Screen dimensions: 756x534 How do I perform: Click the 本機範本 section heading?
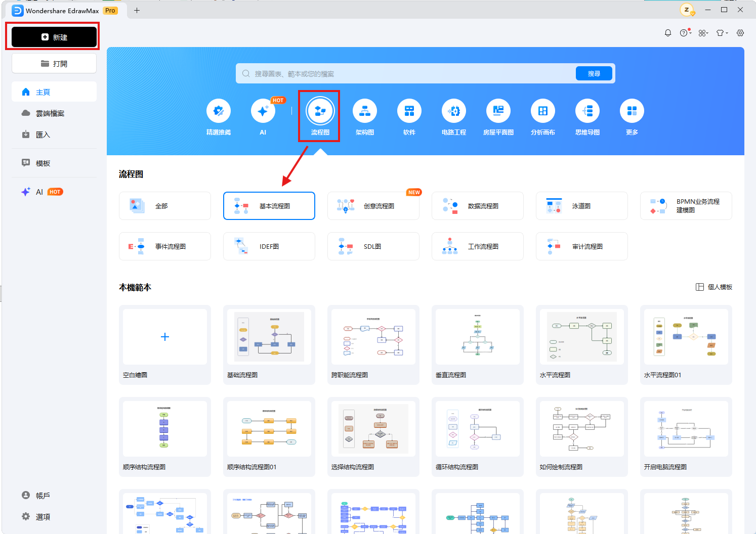tap(135, 287)
